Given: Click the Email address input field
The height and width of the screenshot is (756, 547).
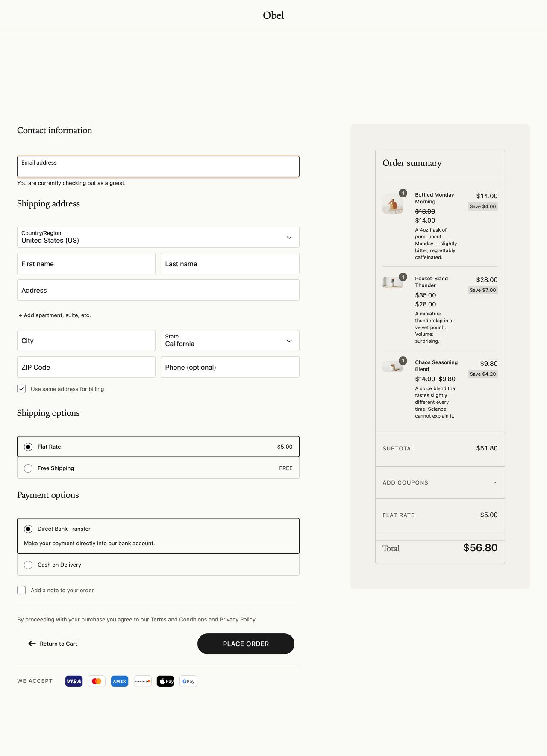Looking at the screenshot, I should (x=158, y=167).
